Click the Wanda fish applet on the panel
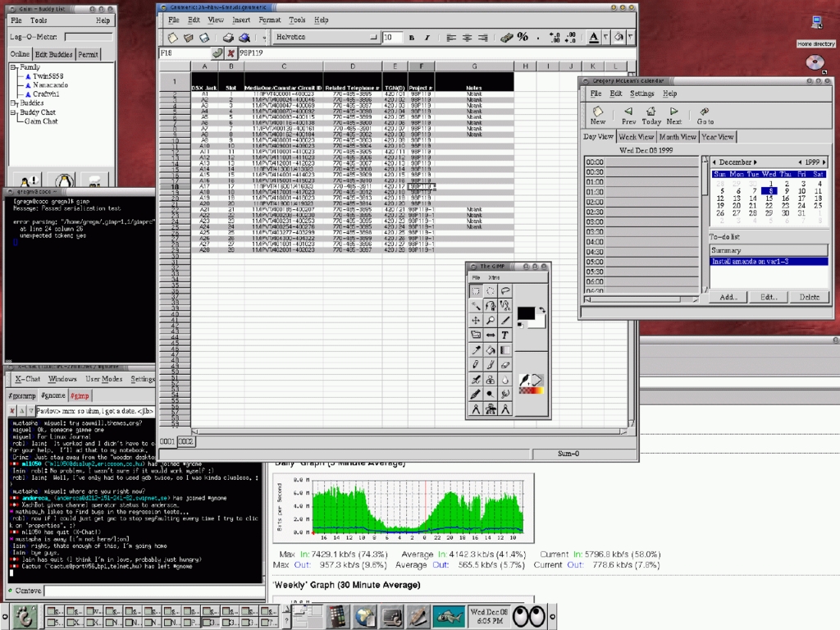840x630 pixels. click(449, 615)
